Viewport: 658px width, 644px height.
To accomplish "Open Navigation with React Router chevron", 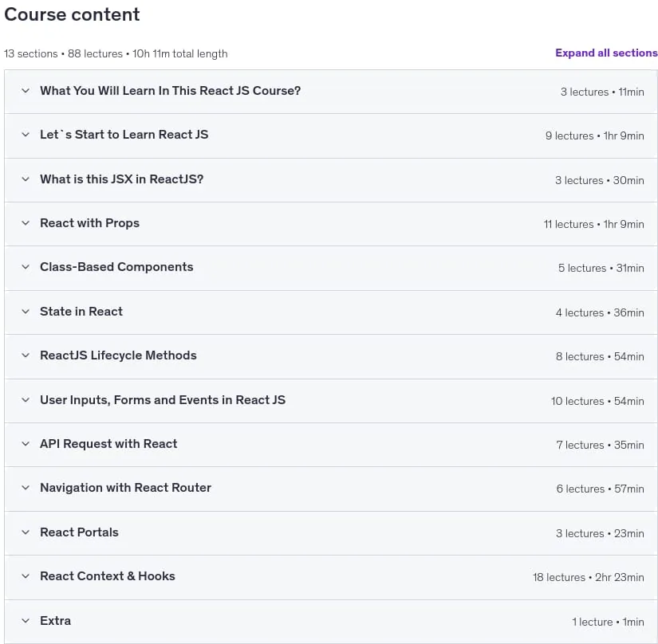I will click(26, 488).
